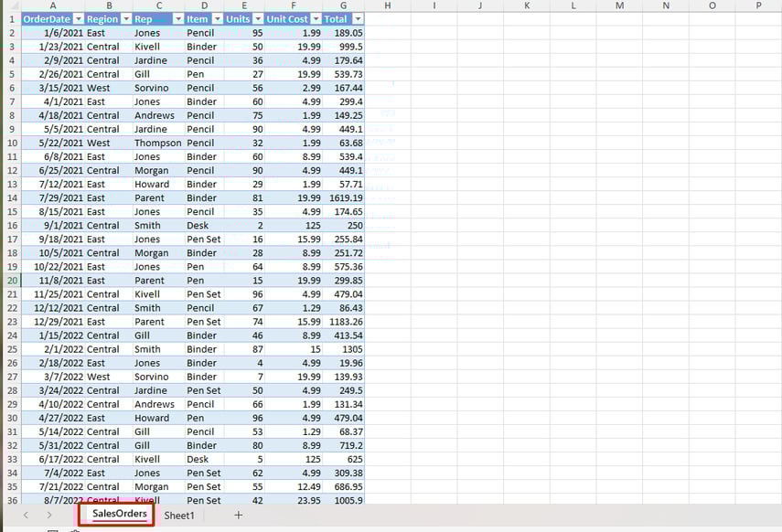The height and width of the screenshot is (532, 782).
Task: Select the Units value 95
Action: tap(244, 33)
